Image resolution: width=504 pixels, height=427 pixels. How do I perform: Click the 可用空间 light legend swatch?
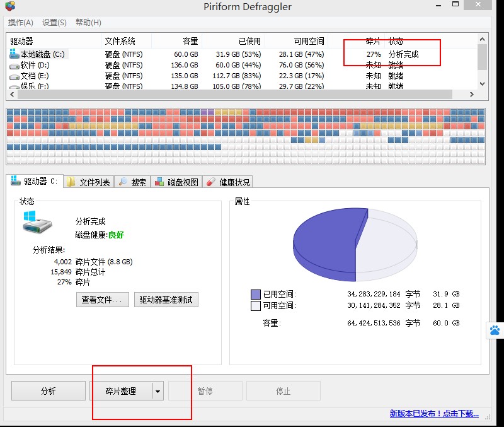tap(256, 306)
